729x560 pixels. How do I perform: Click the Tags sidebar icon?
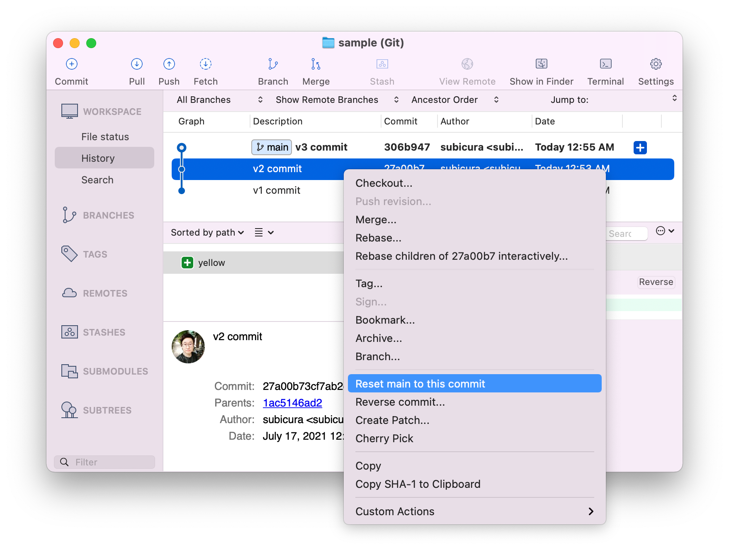pyautogui.click(x=69, y=253)
